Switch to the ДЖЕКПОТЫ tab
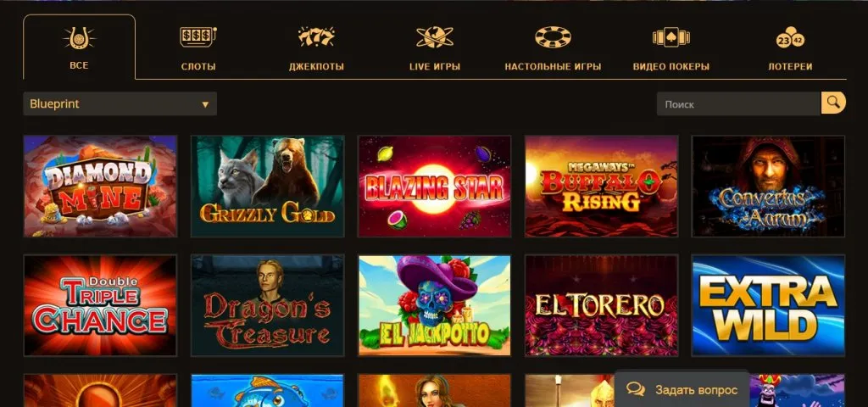This screenshot has width=868, height=407. pos(316,66)
